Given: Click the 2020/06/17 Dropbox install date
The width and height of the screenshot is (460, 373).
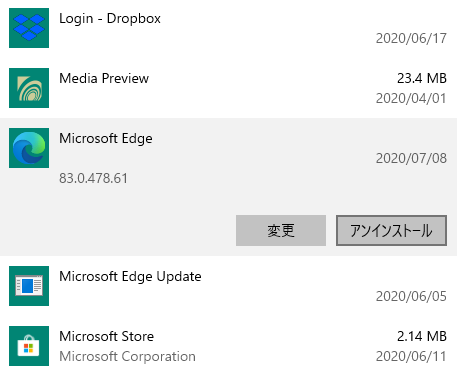Looking at the screenshot, I should 411,38.
